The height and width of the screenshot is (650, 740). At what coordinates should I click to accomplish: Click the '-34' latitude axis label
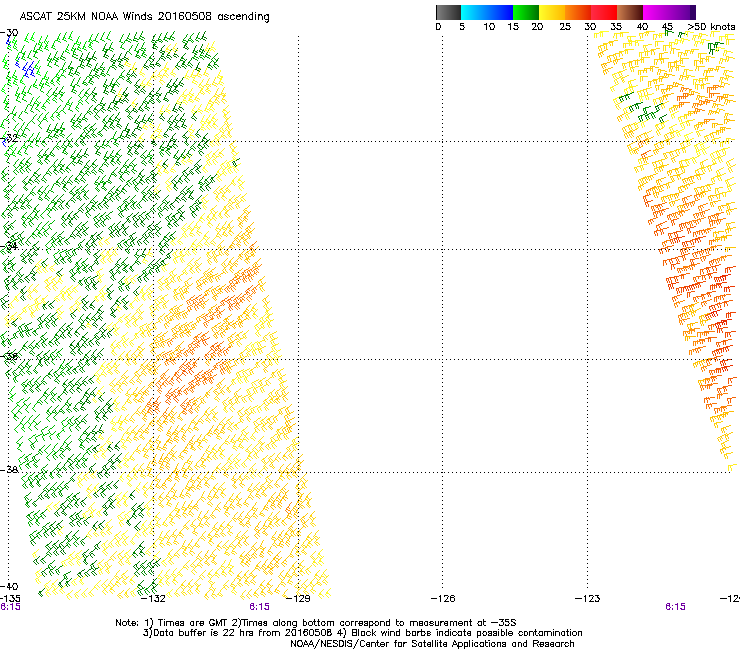point(9,246)
